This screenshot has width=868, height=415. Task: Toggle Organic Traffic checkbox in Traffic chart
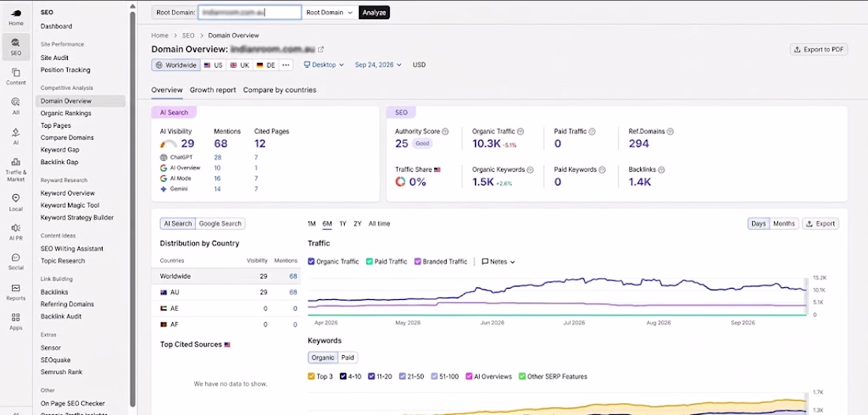[x=311, y=262]
